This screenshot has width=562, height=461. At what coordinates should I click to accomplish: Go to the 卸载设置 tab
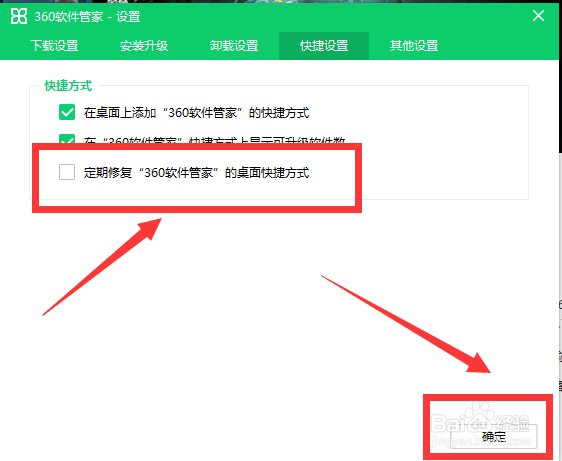(x=234, y=46)
